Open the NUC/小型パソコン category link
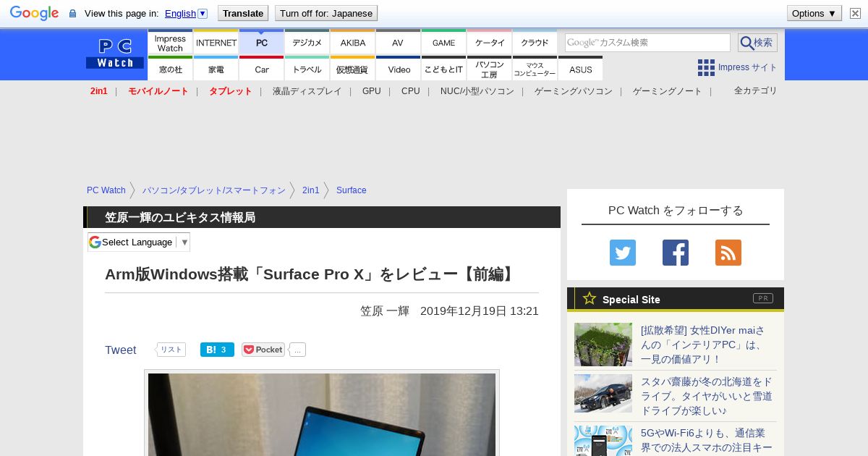868x456 pixels. coord(477,91)
